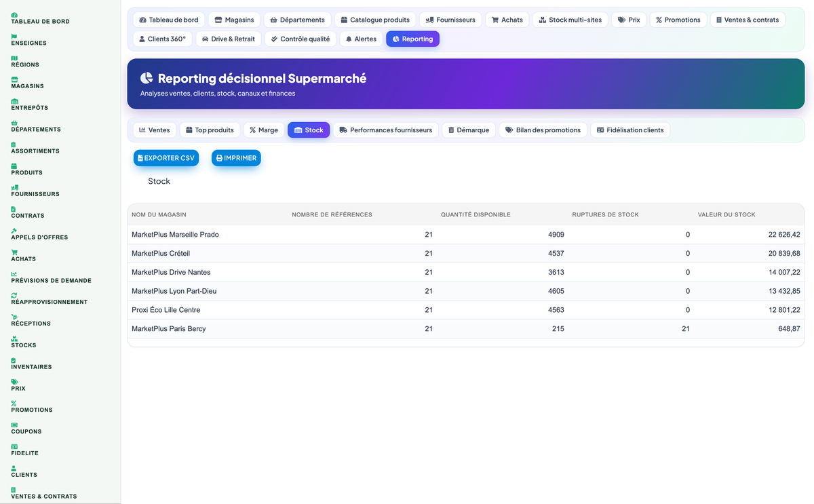The image size is (814, 504).
Task: Open the Magasins top navigation tab
Action: [234, 20]
